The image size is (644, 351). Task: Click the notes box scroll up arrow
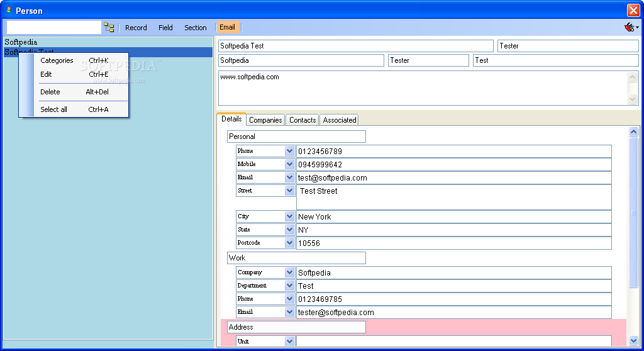tap(633, 77)
